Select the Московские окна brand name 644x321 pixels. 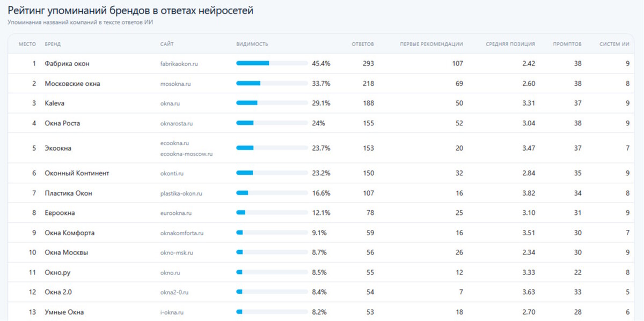click(x=72, y=84)
